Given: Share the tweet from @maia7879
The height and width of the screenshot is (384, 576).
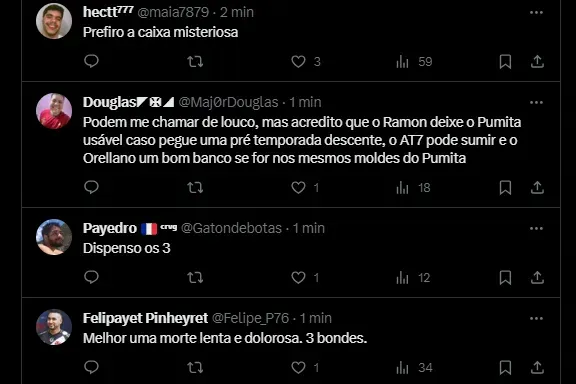Looking at the screenshot, I should coord(537,61).
